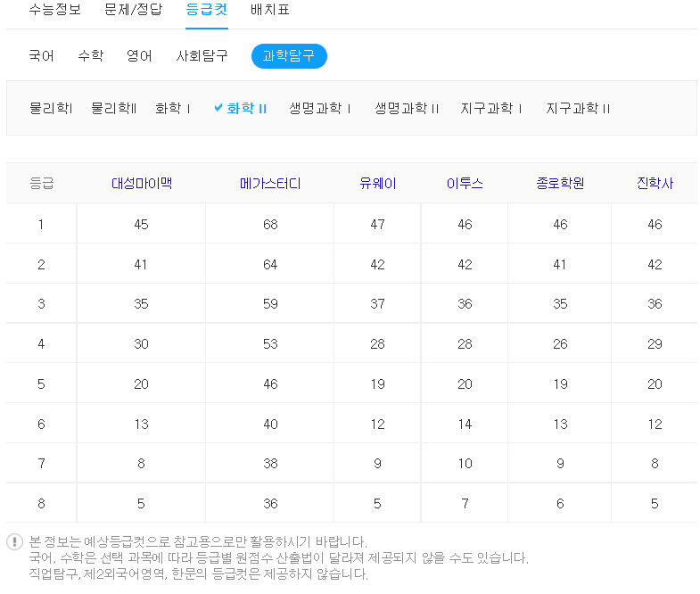Click 메가스터디 grade 1 value 68
700x594 pixels.
[270, 224]
